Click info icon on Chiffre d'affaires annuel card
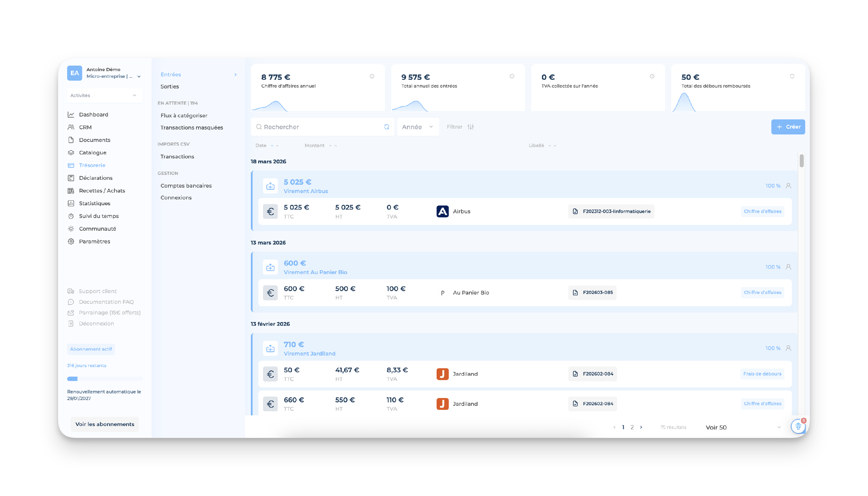Viewport: 868px width, 496px height. click(x=372, y=76)
